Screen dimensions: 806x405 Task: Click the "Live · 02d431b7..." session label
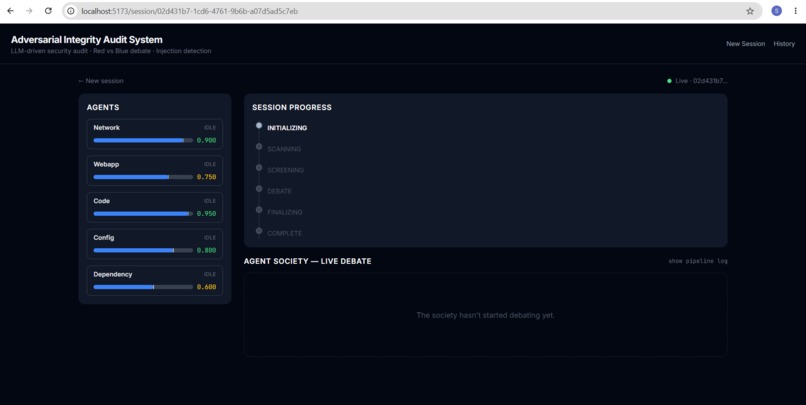click(701, 81)
